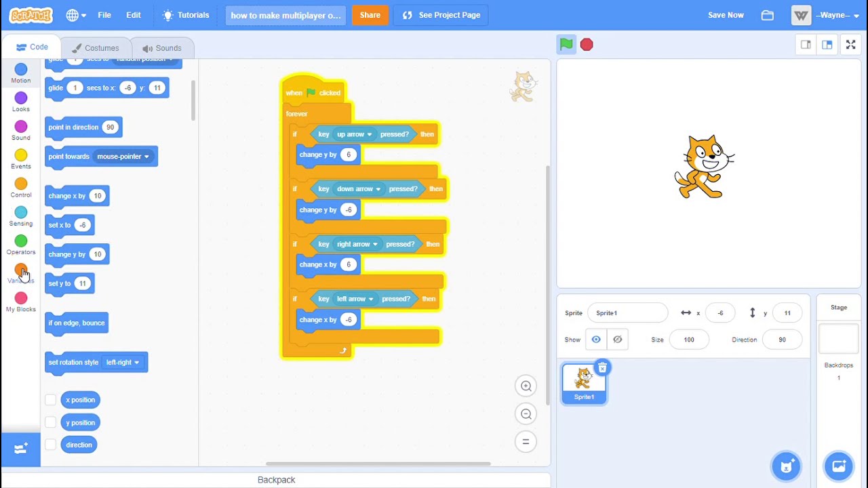Image resolution: width=868 pixels, height=488 pixels.
Task: Open the Backpack panel
Action: pos(276,480)
